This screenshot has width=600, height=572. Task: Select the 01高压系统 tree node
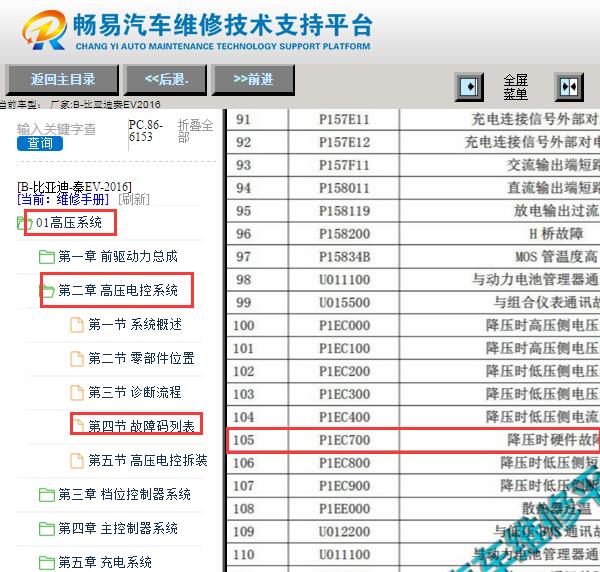[69, 222]
